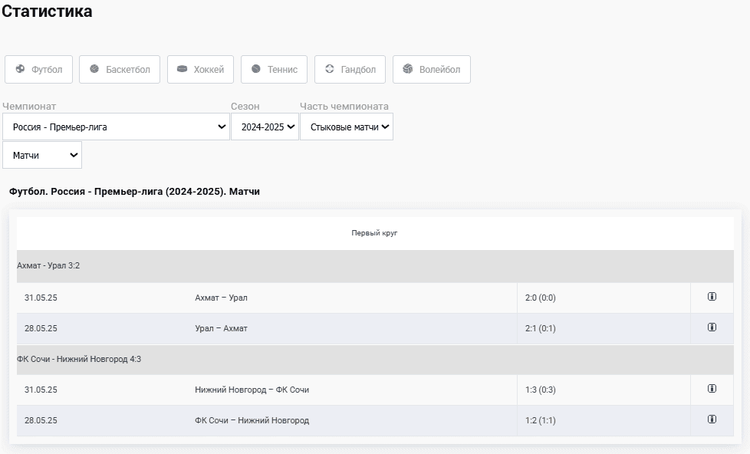Click info icon for Нижний Новгород – ФК Сочи
Screen dimensions: 750x454
point(712,389)
